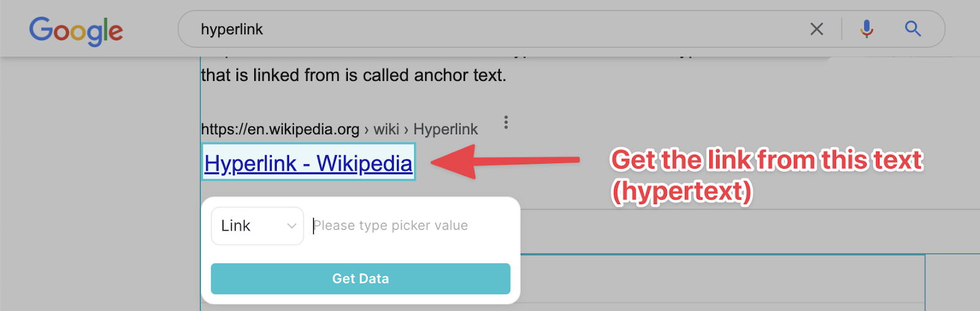Click the red (hypertext) annotation word
This screenshot has width=980, height=311.
click(682, 191)
